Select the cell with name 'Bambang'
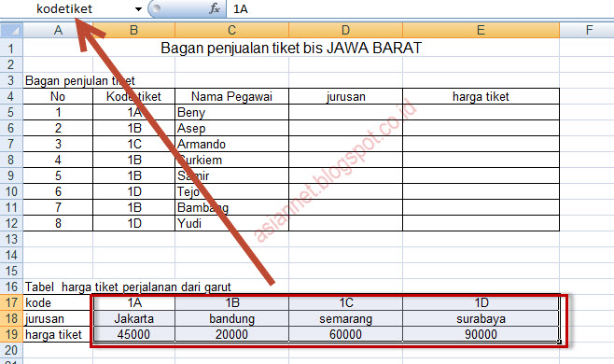Screen dimensions: 614x364 coord(231,207)
